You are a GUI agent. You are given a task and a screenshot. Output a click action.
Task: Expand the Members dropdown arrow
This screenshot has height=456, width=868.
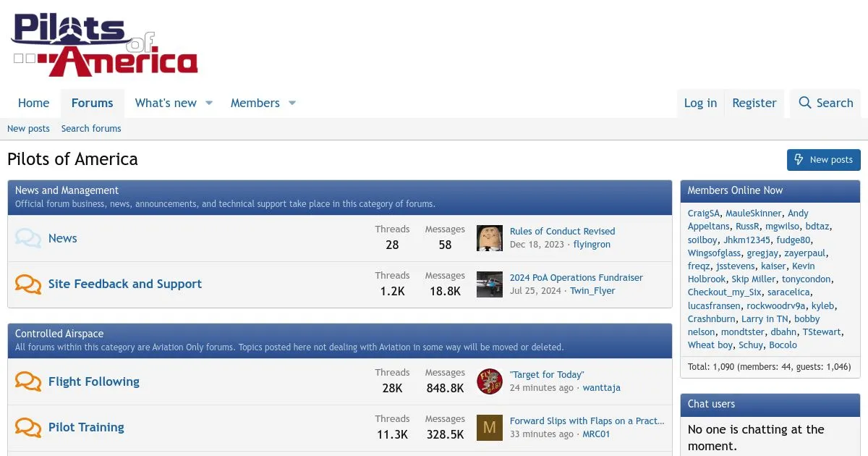[292, 103]
